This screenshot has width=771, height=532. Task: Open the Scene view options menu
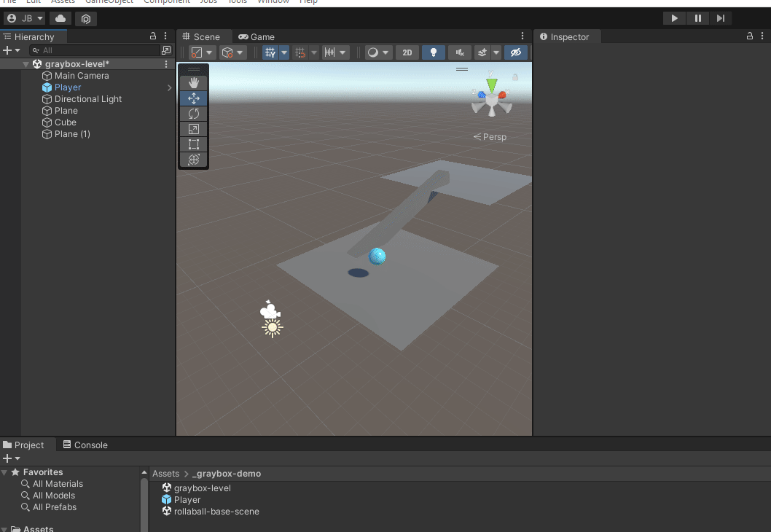[x=523, y=36]
